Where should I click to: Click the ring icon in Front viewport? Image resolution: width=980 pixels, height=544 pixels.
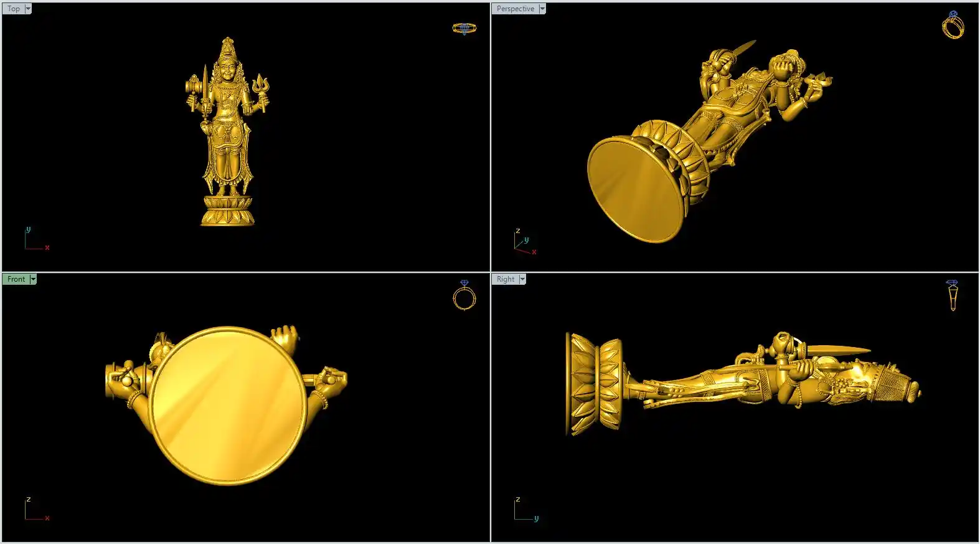coord(464,296)
